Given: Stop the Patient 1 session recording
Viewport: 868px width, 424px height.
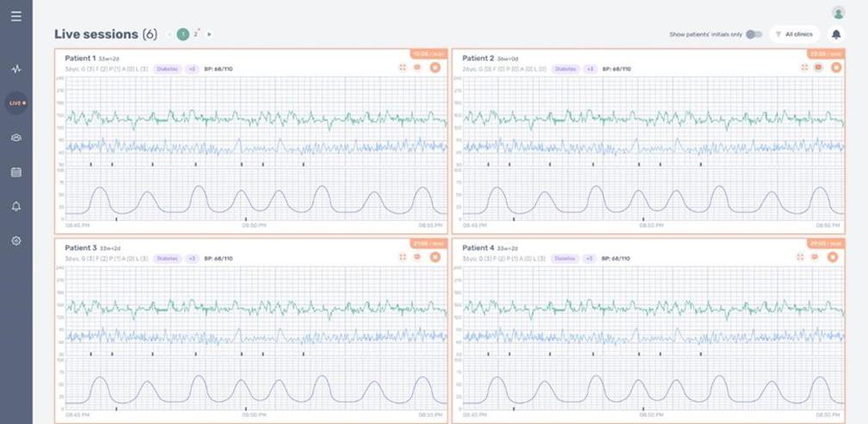Looking at the screenshot, I should [x=434, y=67].
